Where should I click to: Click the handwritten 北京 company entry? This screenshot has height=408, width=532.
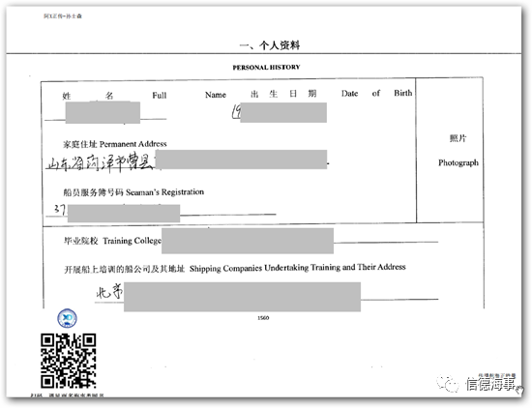tap(109, 292)
